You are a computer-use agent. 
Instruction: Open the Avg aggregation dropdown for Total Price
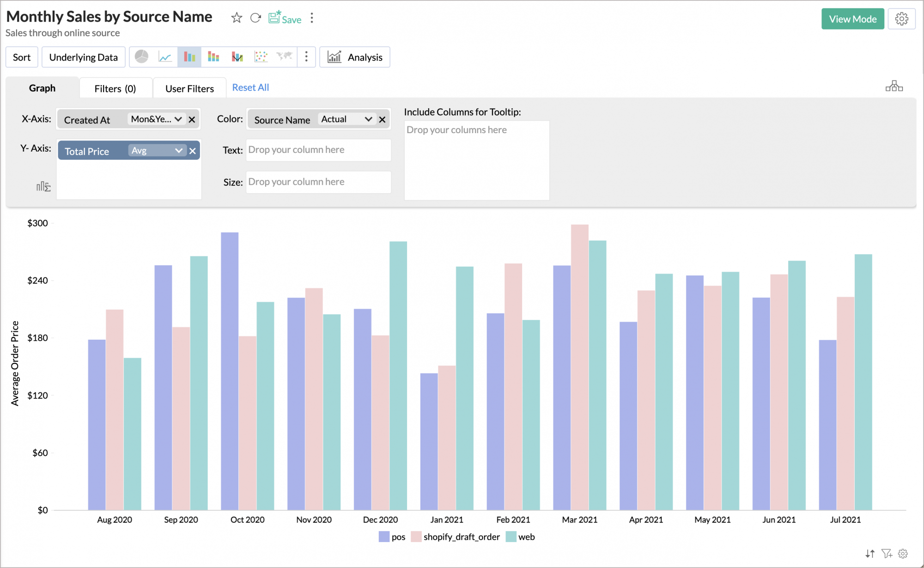pos(157,150)
